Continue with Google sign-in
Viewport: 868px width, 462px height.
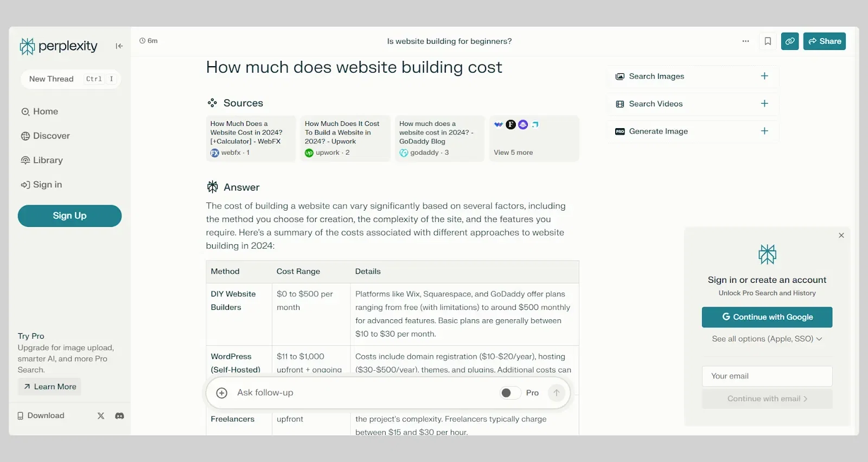(767, 317)
